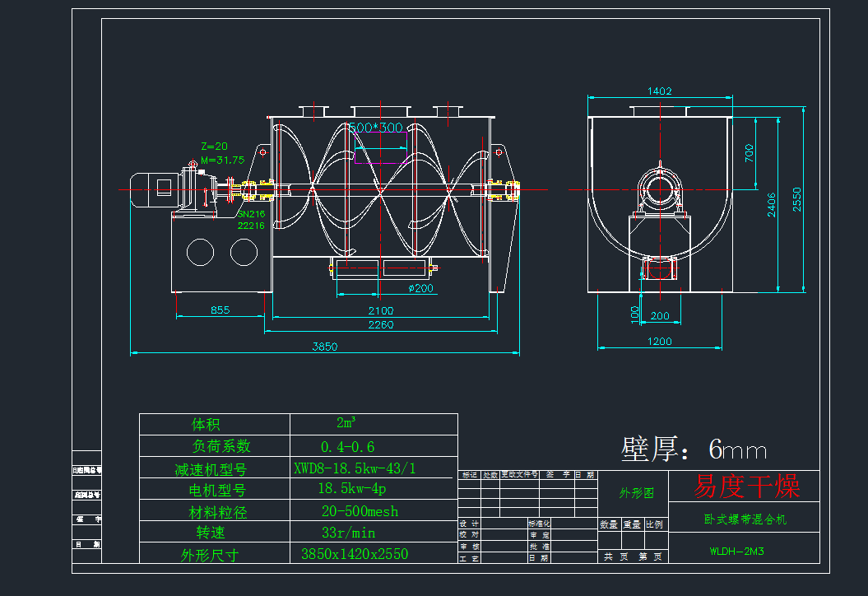Click the SN216 bearing label
The height and width of the screenshot is (596, 868).
coord(250,213)
